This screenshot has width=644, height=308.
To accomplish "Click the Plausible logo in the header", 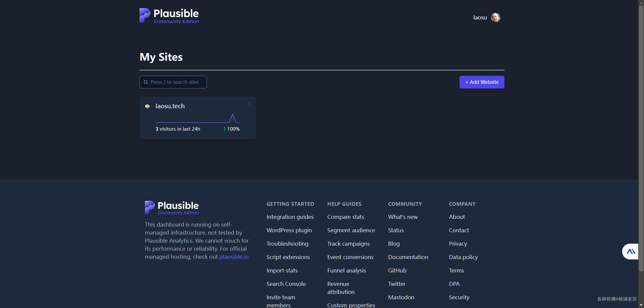I will coord(169,16).
